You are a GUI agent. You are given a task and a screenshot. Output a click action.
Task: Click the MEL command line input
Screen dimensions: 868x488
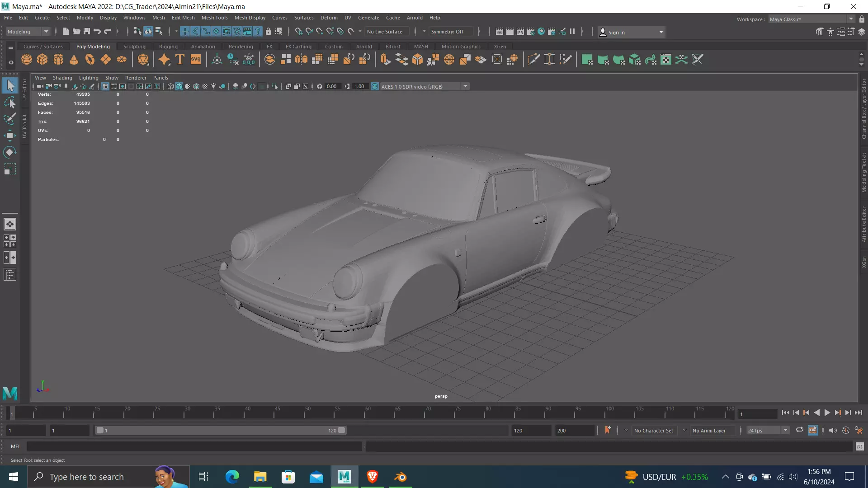pos(194,446)
